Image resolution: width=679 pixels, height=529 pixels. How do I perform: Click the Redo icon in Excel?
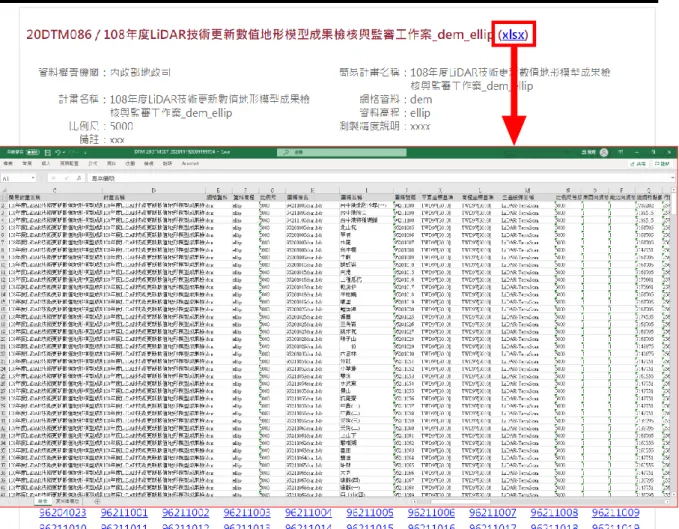(x=73, y=152)
